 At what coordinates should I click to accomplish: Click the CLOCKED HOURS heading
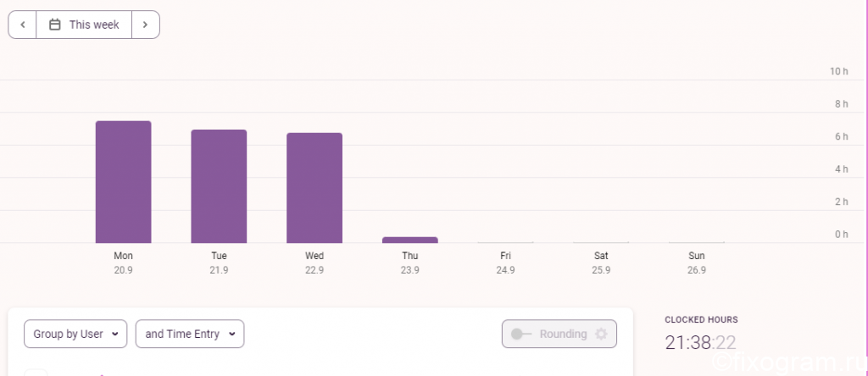coord(701,319)
